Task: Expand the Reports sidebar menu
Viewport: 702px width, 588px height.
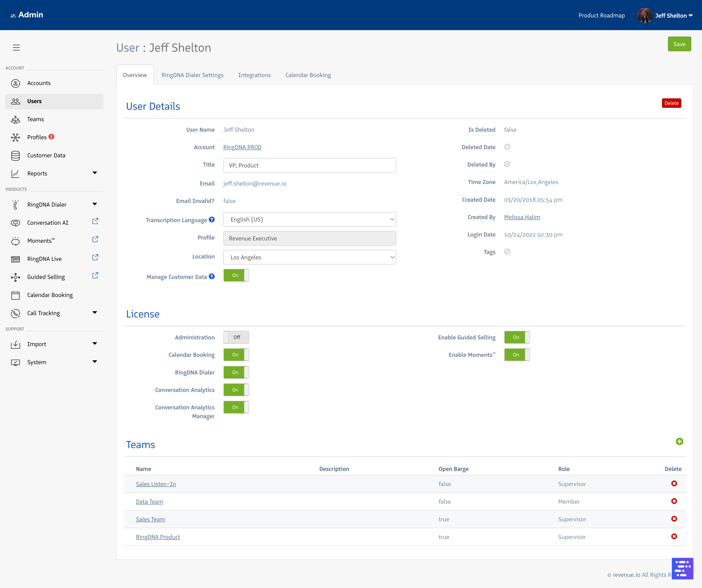Action: click(x=95, y=173)
